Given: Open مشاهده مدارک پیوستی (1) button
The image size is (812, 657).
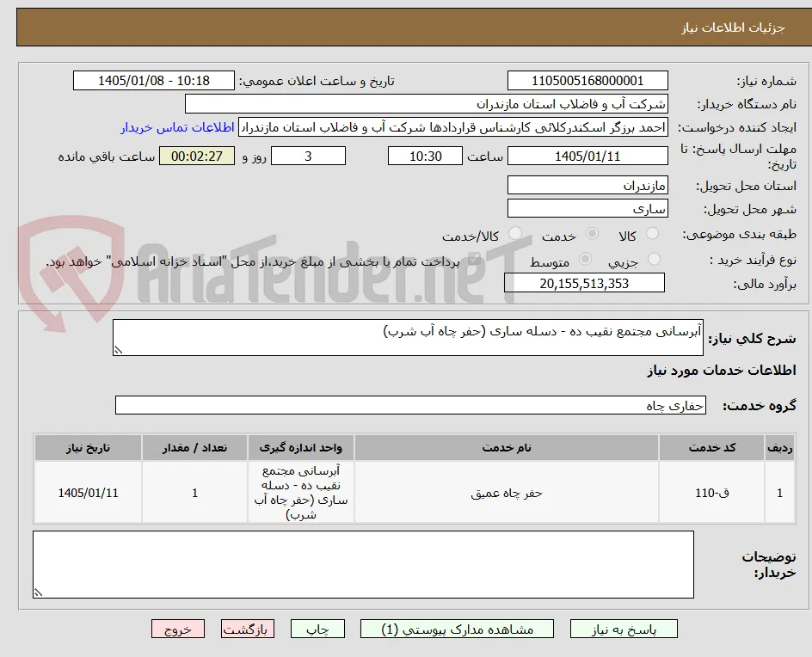Looking at the screenshot, I should pos(457,629).
